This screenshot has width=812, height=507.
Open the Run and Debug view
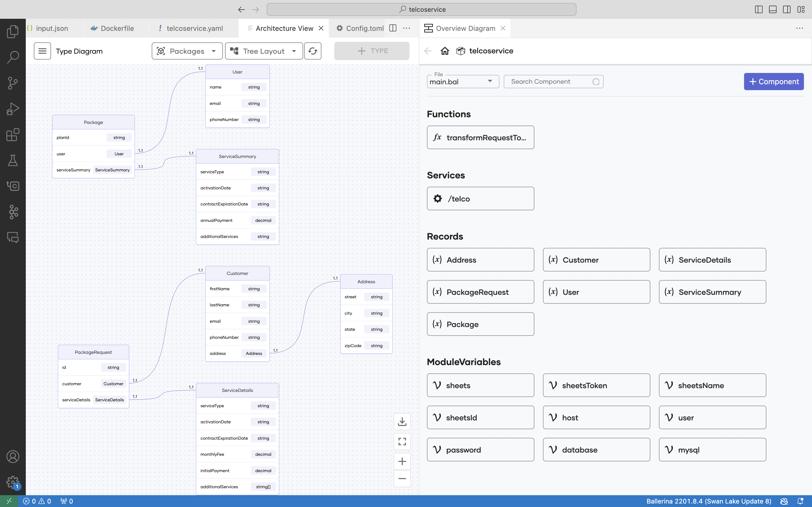click(13, 109)
